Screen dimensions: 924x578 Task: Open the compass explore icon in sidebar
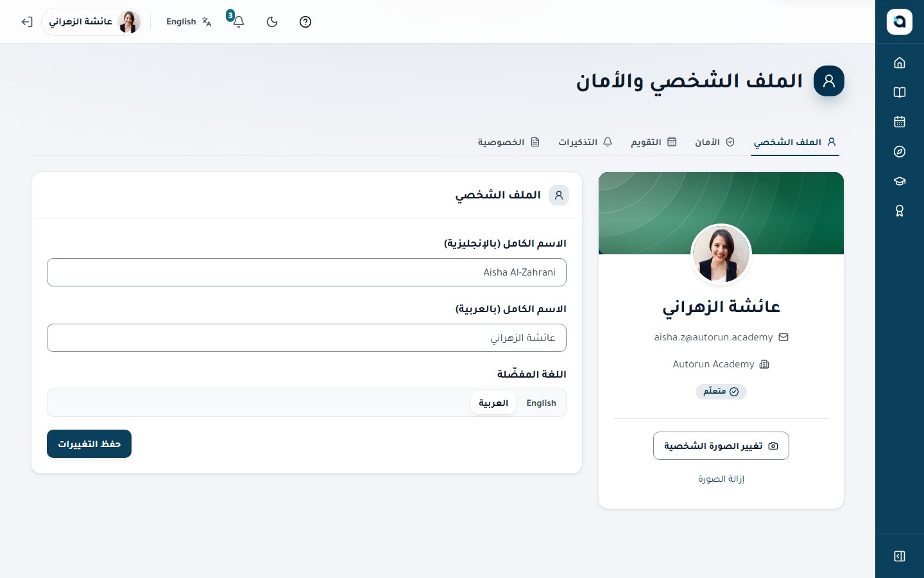[900, 151]
